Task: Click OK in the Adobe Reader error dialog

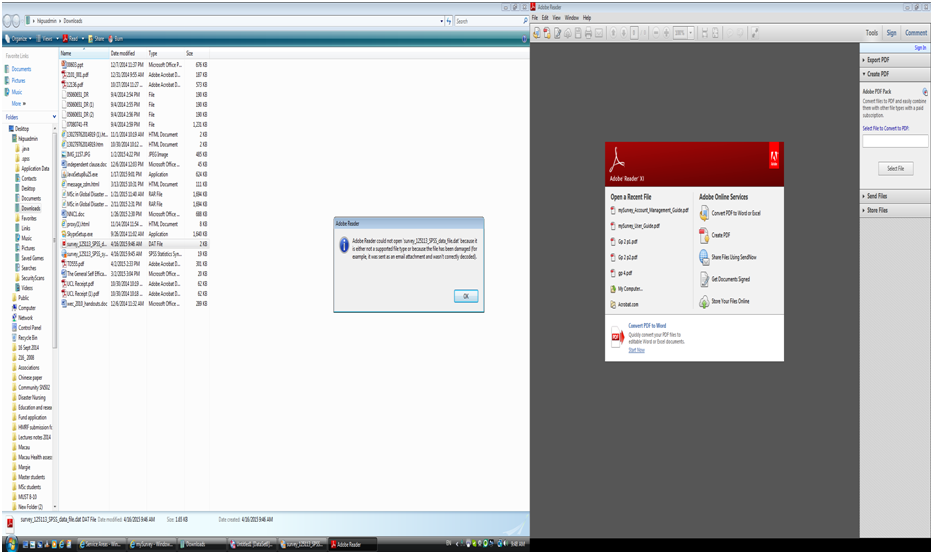Action: pyautogui.click(x=466, y=296)
